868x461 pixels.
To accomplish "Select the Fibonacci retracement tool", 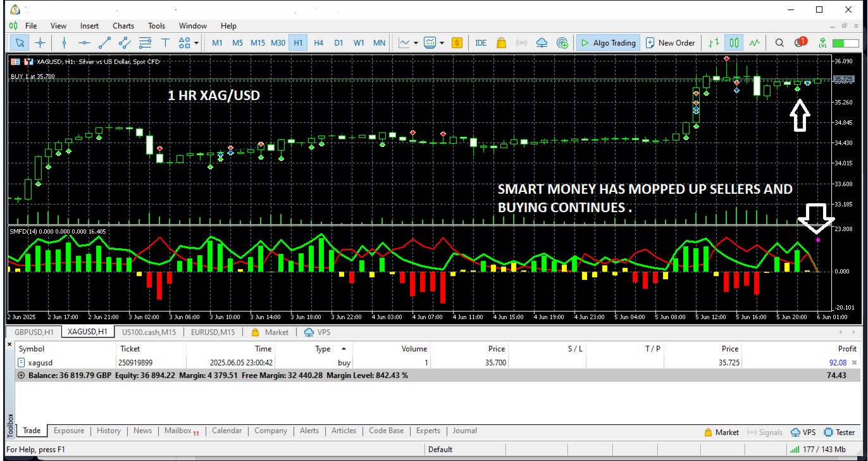I will (x=145, y=43).
